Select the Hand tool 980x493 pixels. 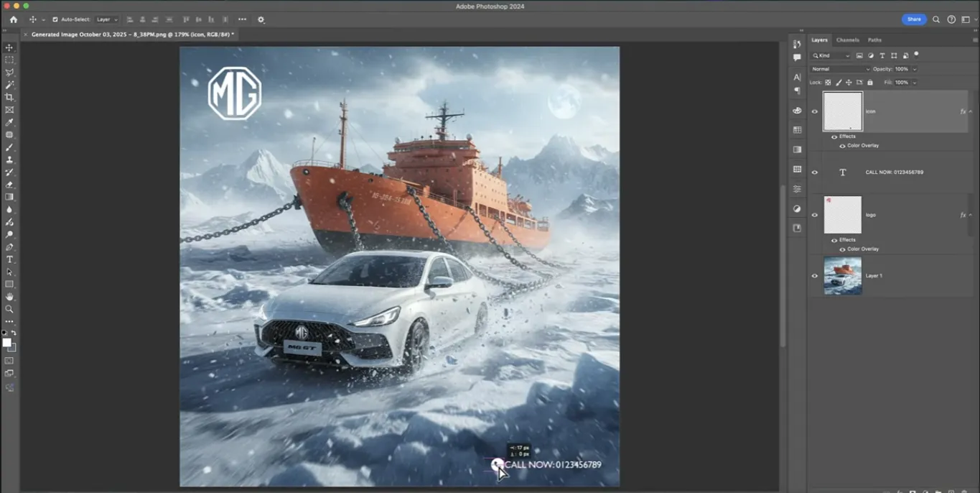point(9,297)
